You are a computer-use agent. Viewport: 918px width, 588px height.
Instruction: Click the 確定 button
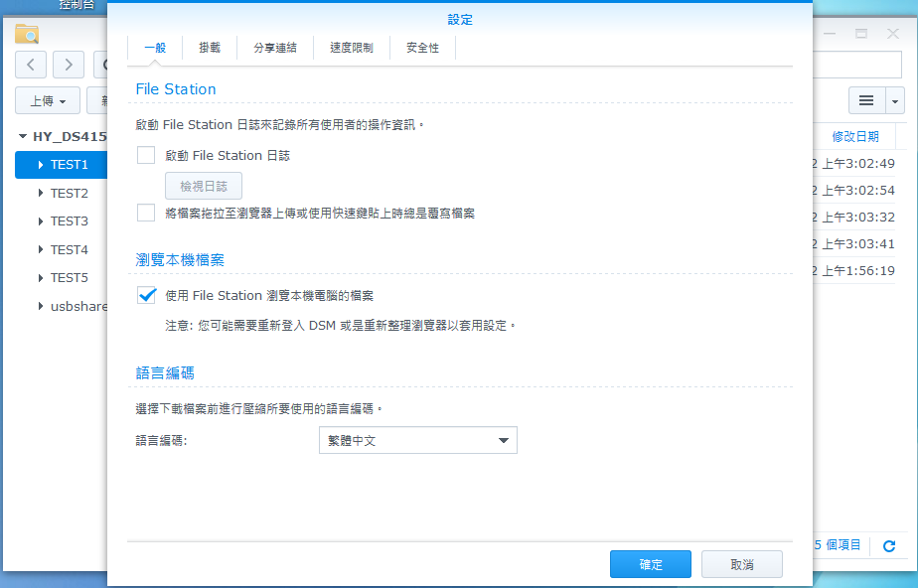click(x=651, y=564)
